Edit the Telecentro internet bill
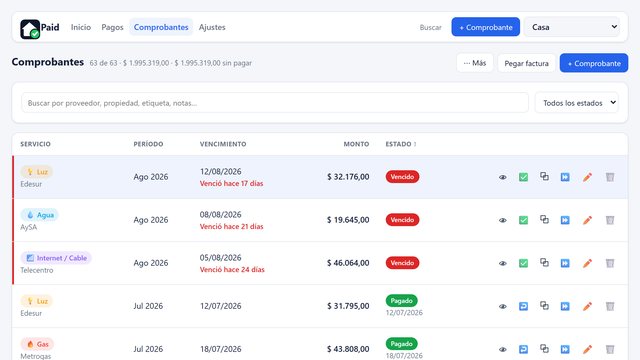 pyautogui.click(x=587, y=263)
